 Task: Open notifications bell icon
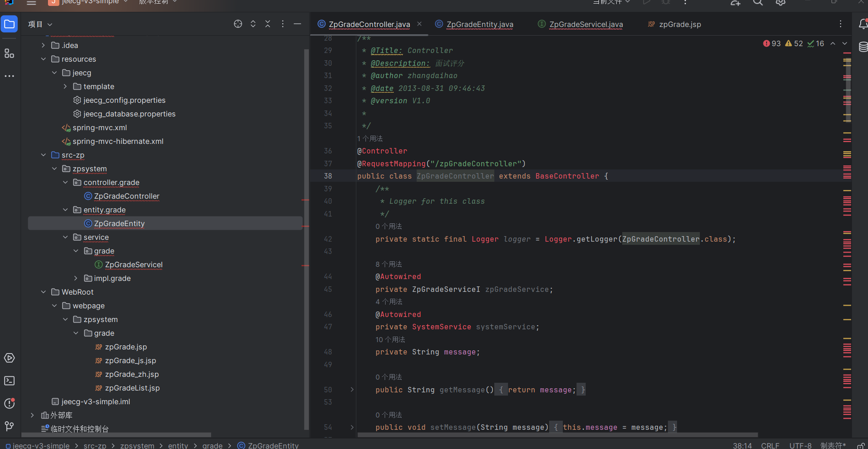pyautogui.click(x=863, y=24)
